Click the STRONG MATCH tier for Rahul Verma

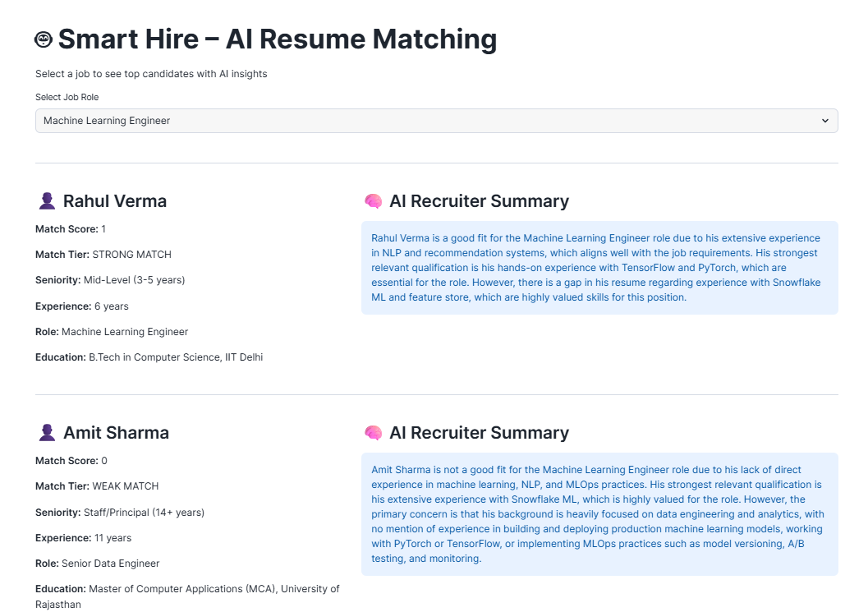(131, 255)
